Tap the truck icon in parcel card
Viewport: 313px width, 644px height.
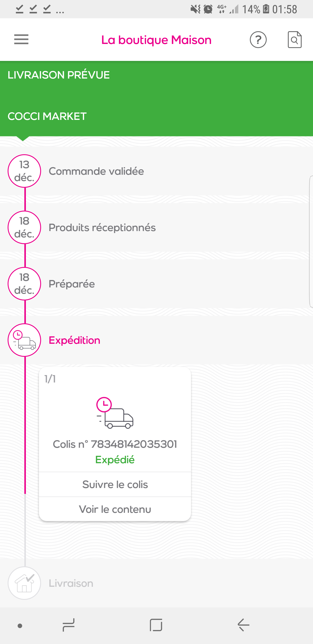(115, 413)
